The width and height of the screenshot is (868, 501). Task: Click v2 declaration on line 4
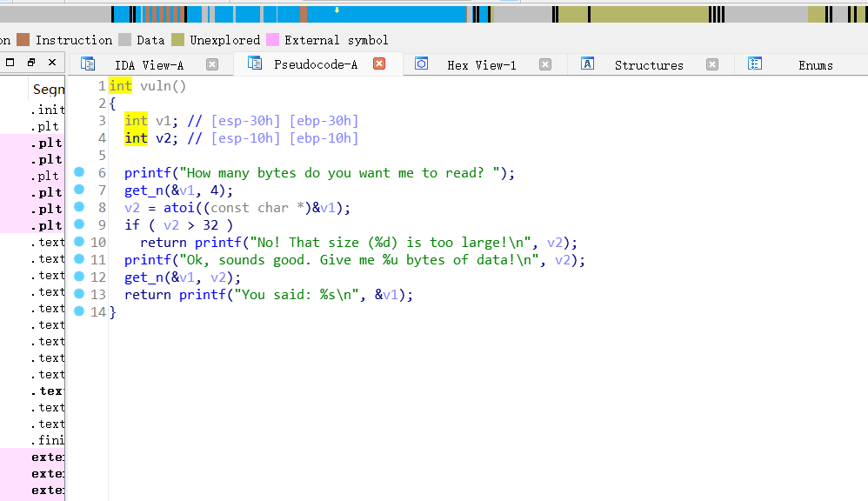pos(164,137)
